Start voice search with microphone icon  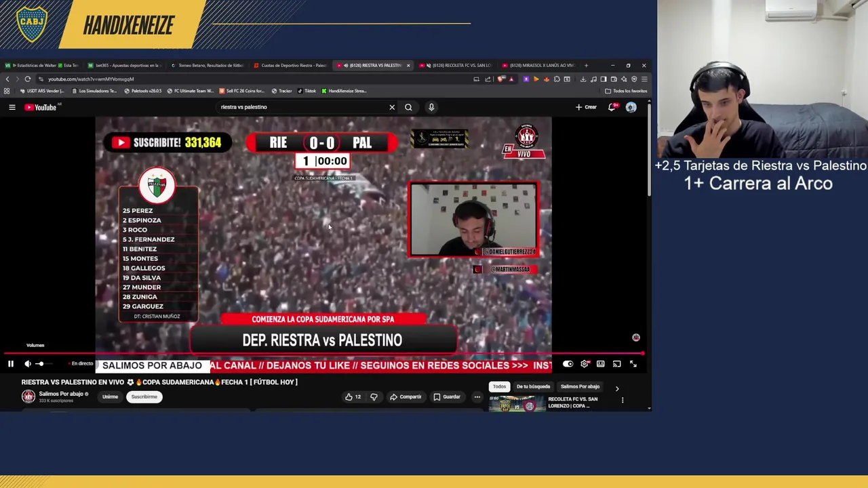(x=431, y=107)
